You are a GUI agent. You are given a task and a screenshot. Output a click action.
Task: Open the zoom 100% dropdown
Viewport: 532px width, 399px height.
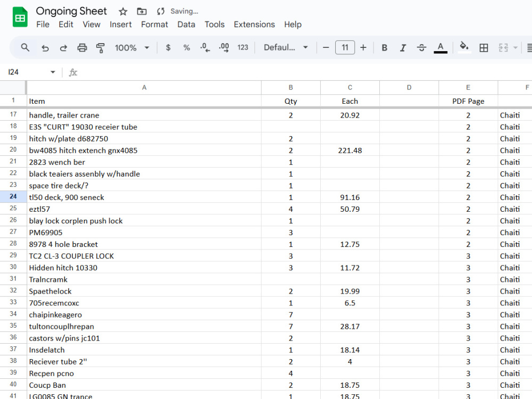132,47
